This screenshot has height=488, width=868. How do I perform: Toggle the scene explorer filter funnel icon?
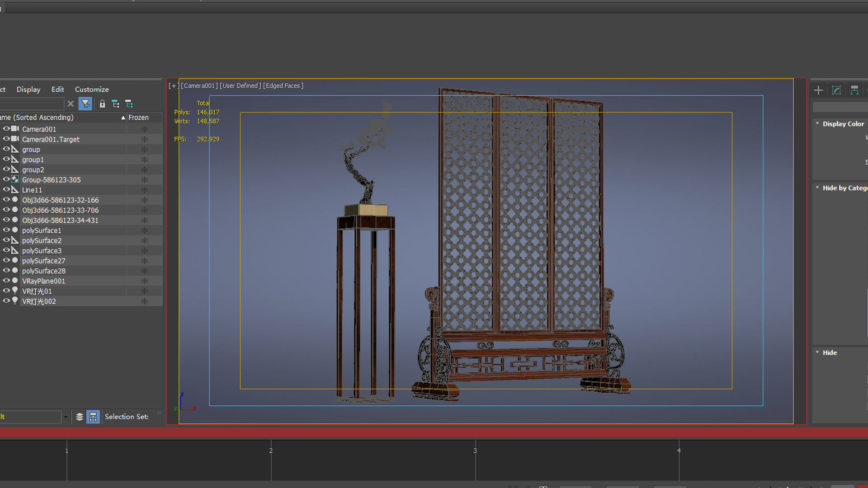pyautogui.click(x=85, y=104)
